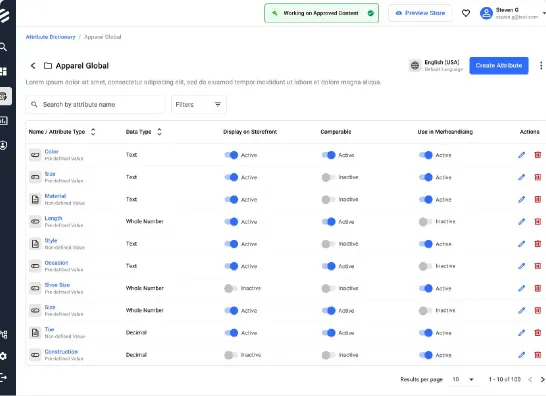Toggle Display on Storefront for Color
This screenshot has height=396, width=546.
(231, 155)
